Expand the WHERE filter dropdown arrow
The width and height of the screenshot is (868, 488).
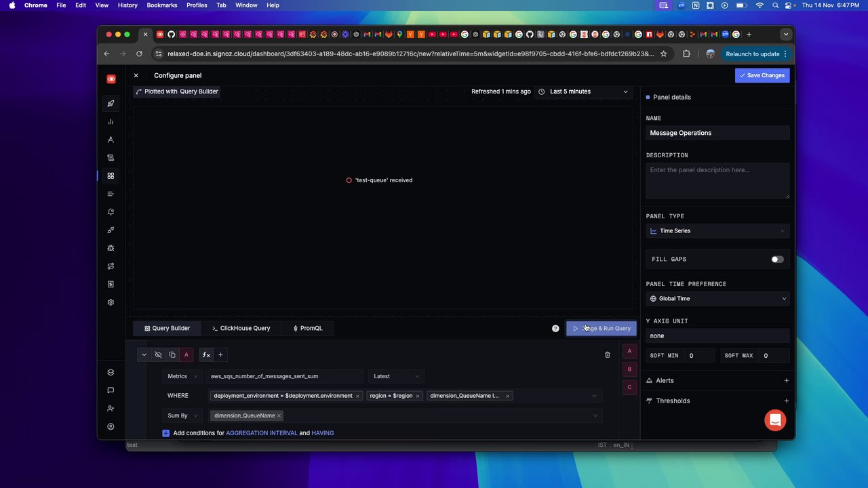[595, 396]
